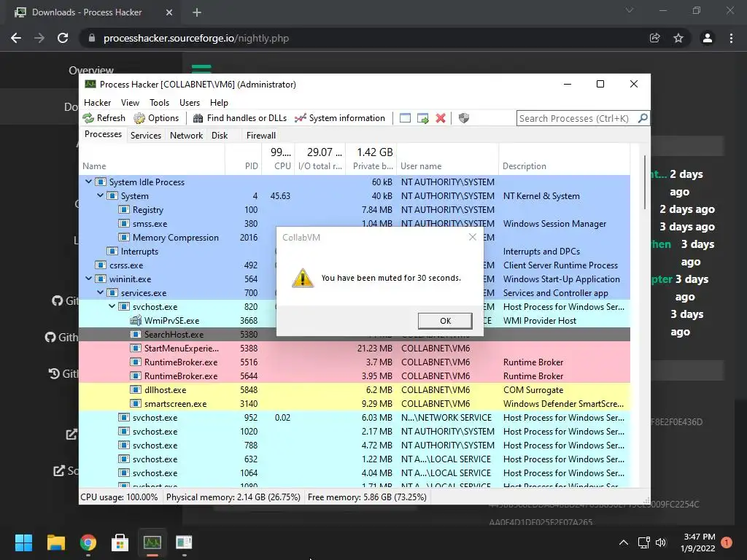Select RuntimeBroker.exe PID 5644

(355, 376)
